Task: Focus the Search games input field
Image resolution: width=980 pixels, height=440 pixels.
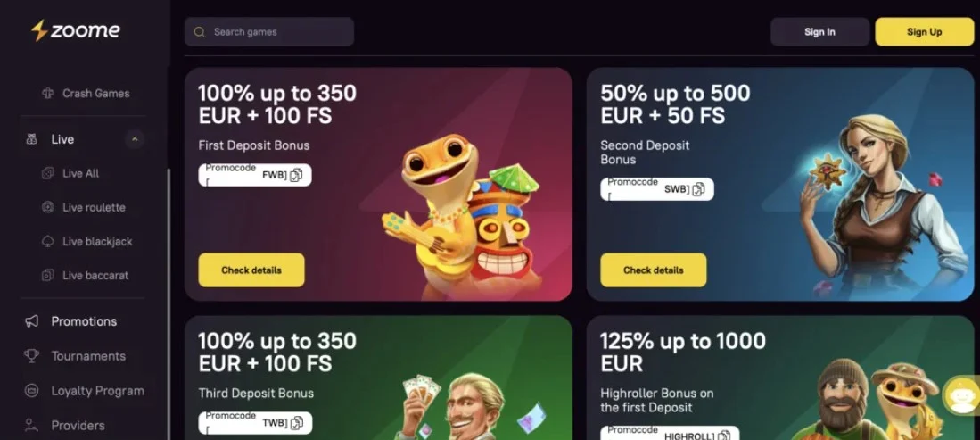Action: coord(269,32)
